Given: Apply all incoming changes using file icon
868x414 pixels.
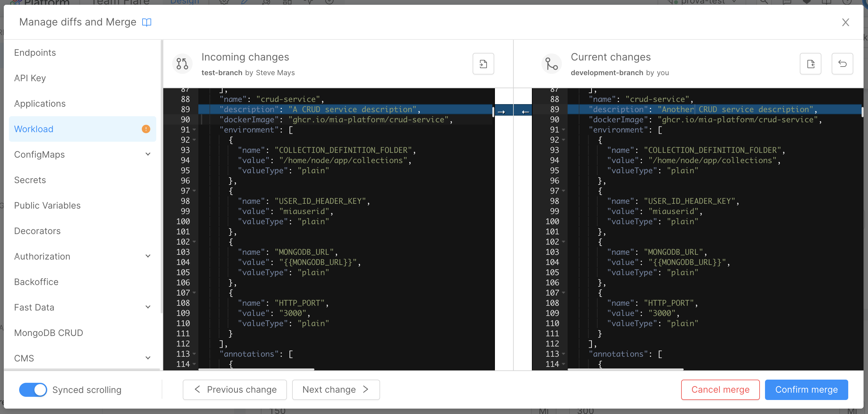Looking at the screenshot, I should click(x=483, y=64).
